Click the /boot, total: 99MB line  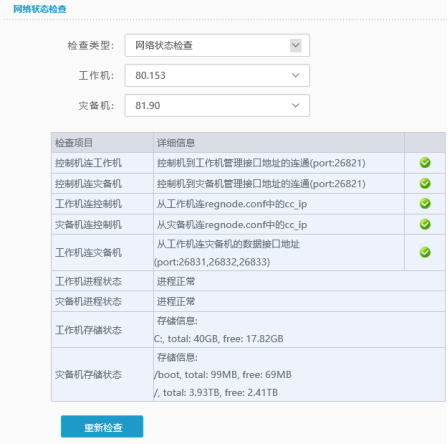pyautogui.click(x=223, y=375)
